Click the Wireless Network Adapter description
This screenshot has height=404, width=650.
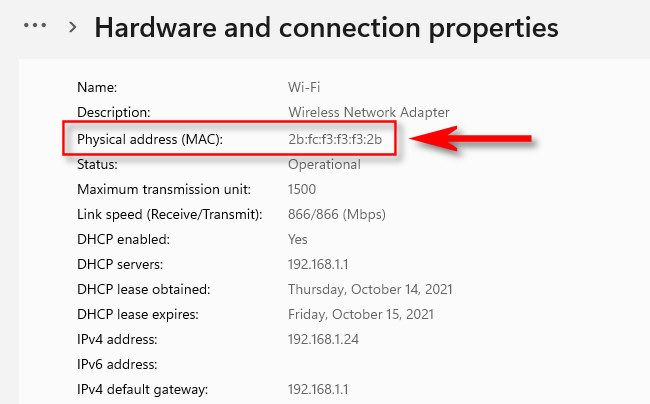369,112
